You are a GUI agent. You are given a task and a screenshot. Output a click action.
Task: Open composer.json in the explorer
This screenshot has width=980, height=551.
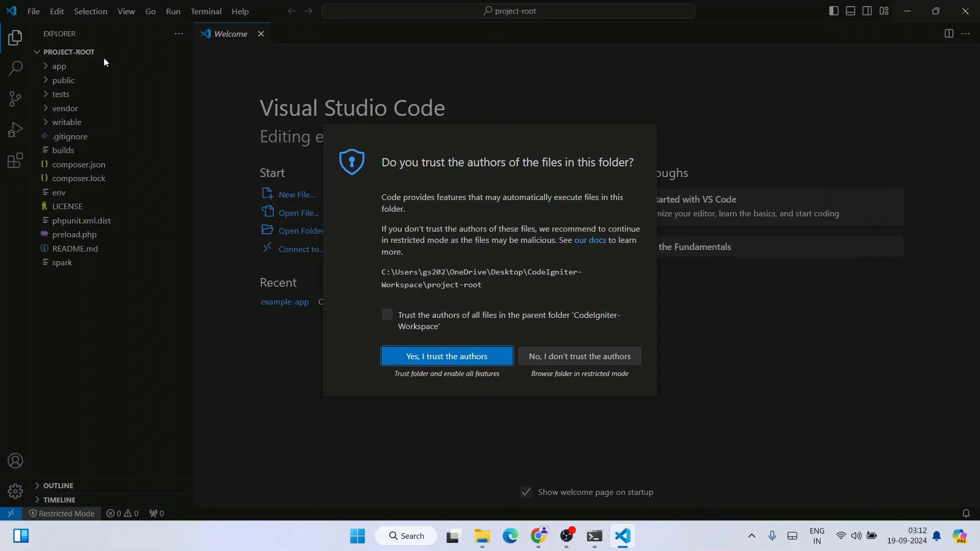click(79, 165)
